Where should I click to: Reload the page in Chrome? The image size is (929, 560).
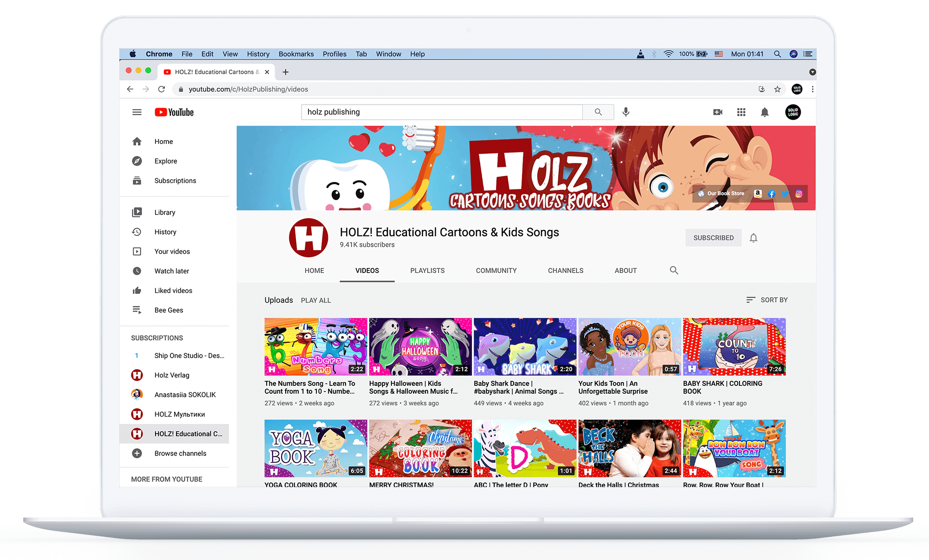click(x=162, y=89)
